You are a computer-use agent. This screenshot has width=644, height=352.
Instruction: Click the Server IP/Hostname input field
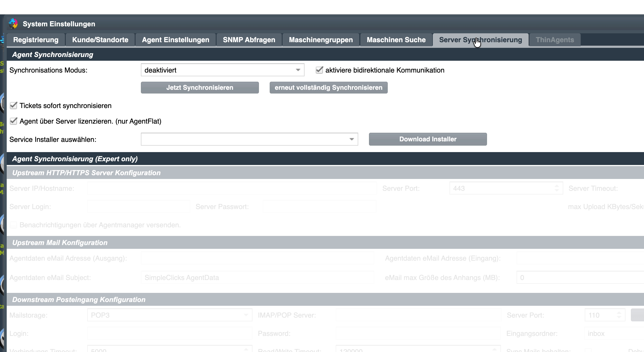(232, 188)
